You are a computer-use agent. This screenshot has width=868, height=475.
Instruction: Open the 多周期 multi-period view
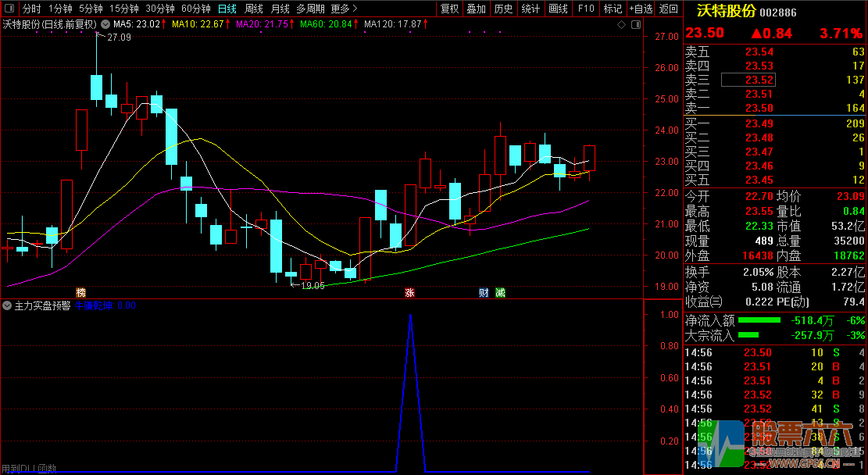pos(310,9)
